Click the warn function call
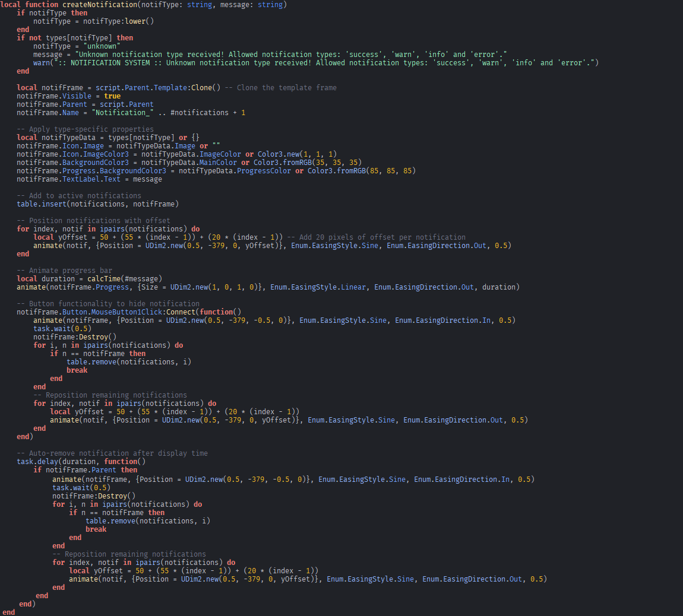The height and width of the screenshot is (616, 683). tap(42, 62)
